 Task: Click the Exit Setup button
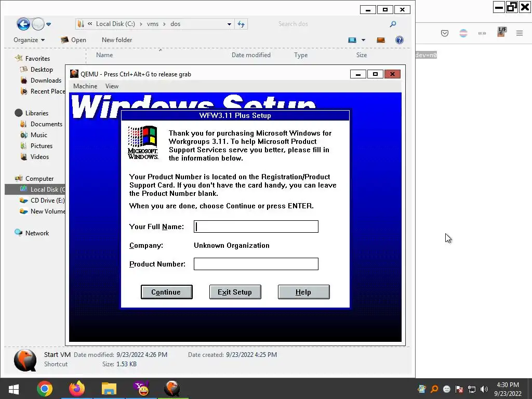[235, 292]
